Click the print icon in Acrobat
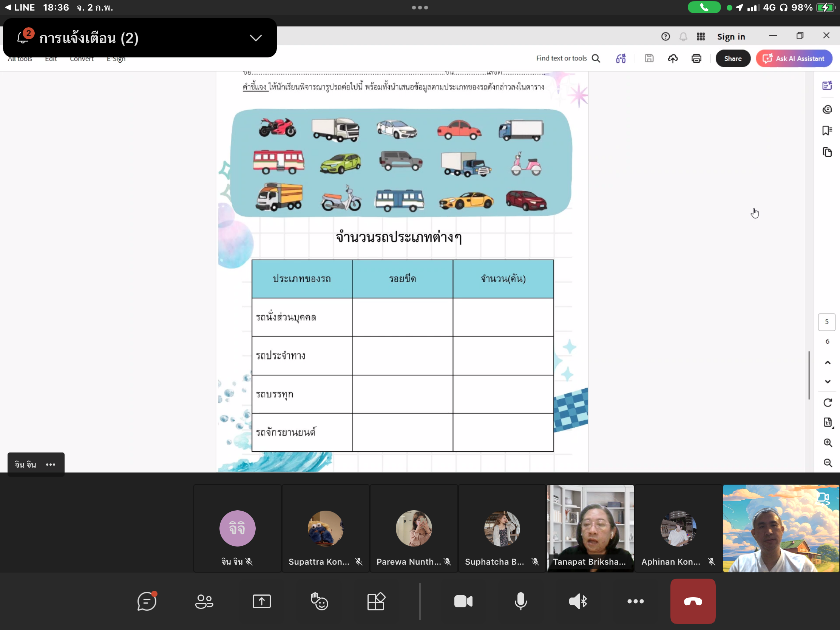Screen dimensions: 840x630 coord(696,59)
